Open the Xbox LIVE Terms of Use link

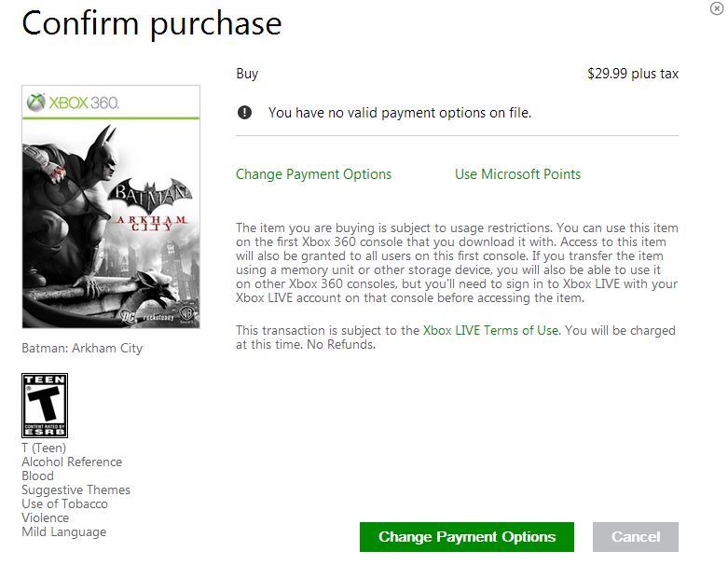pos(491,330)
